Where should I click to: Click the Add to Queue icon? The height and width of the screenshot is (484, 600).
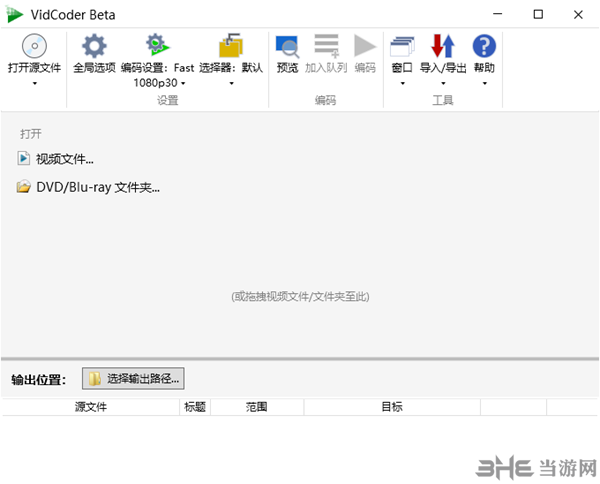(x=326, y=46)
